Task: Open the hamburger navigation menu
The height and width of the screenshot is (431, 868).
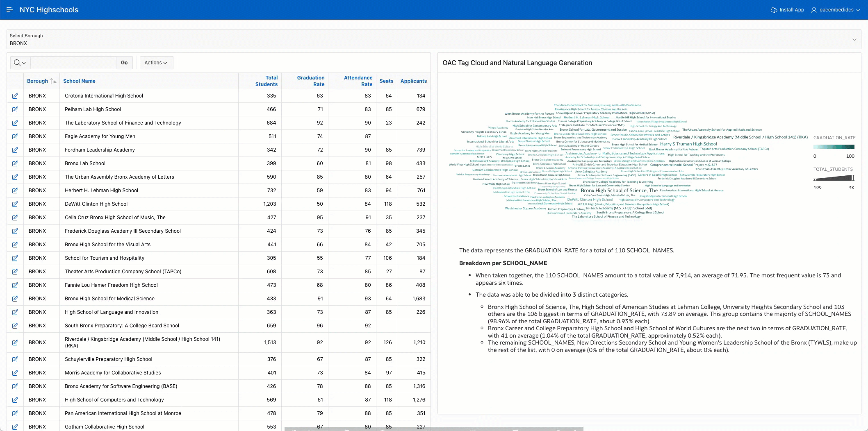Action: pyautogui.click(x=10, y=10)
